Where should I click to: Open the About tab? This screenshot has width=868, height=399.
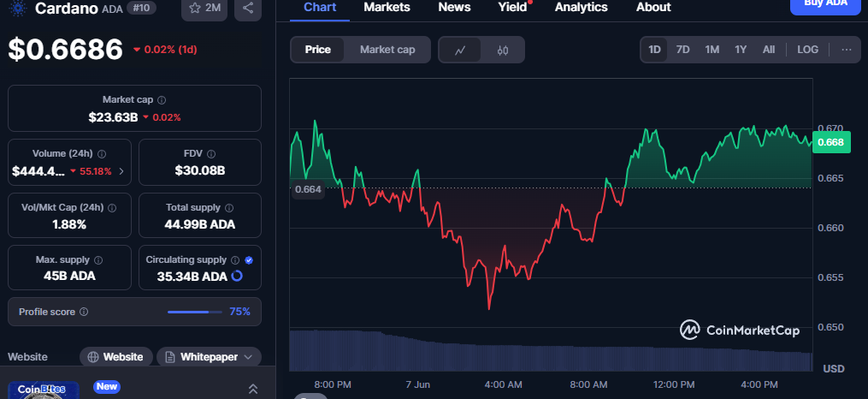click(x=653, y=8)
